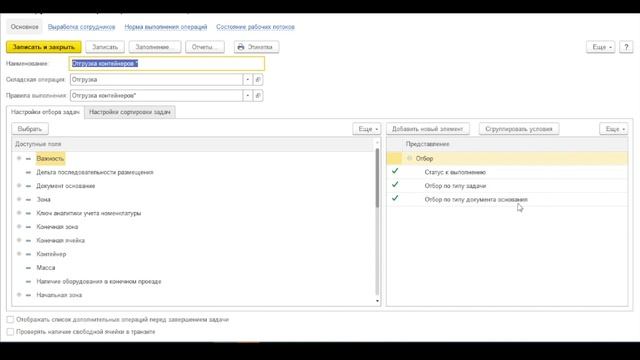Collapse the Отбор group in the filter list

pyautogui.click(x=409, y=158)
